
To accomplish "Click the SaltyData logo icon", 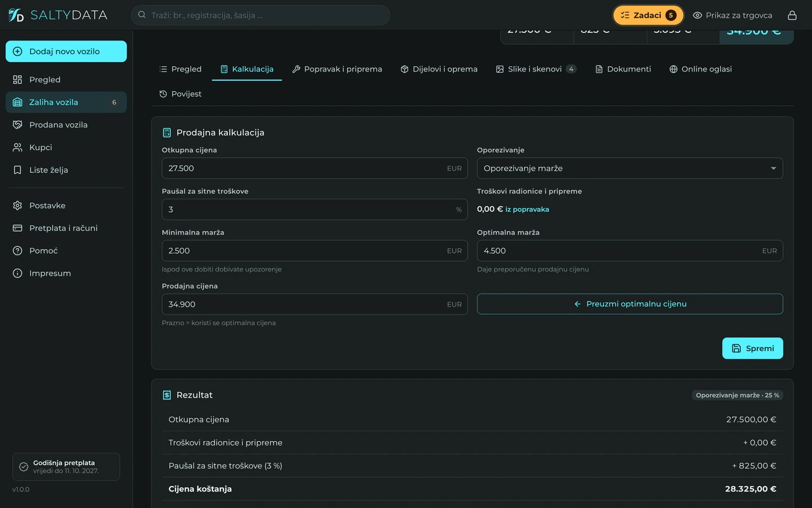I will click(x=16, y=15).
